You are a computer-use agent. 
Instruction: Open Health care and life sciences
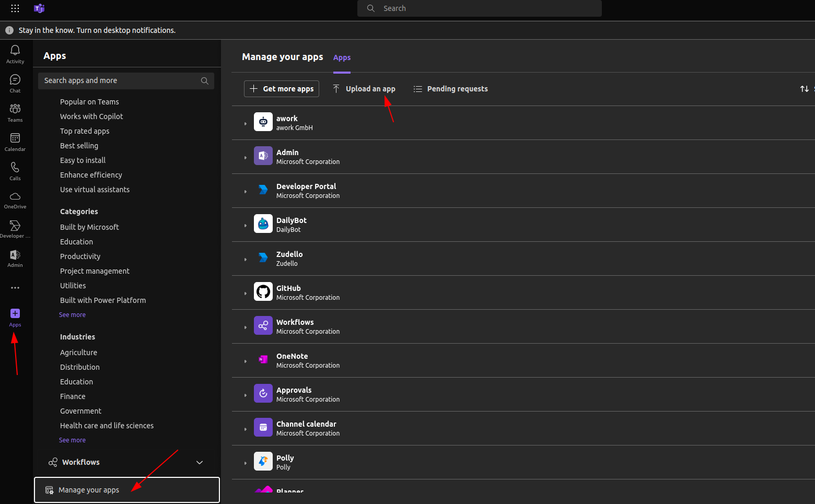[x=107, y=426]
